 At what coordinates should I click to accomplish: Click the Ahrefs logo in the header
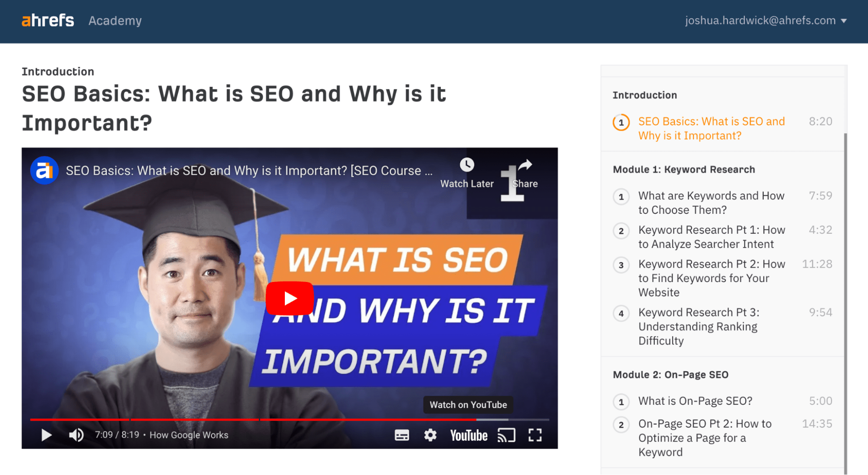(x=47, y=20)
